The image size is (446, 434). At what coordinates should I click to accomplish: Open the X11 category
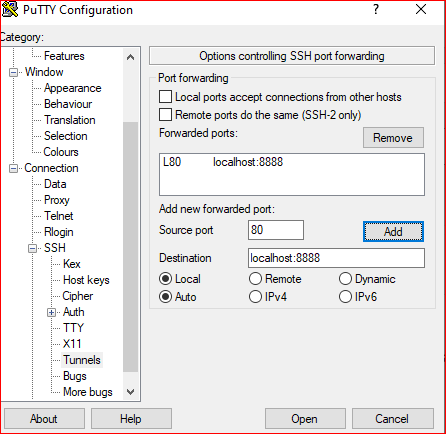point(72,344)
